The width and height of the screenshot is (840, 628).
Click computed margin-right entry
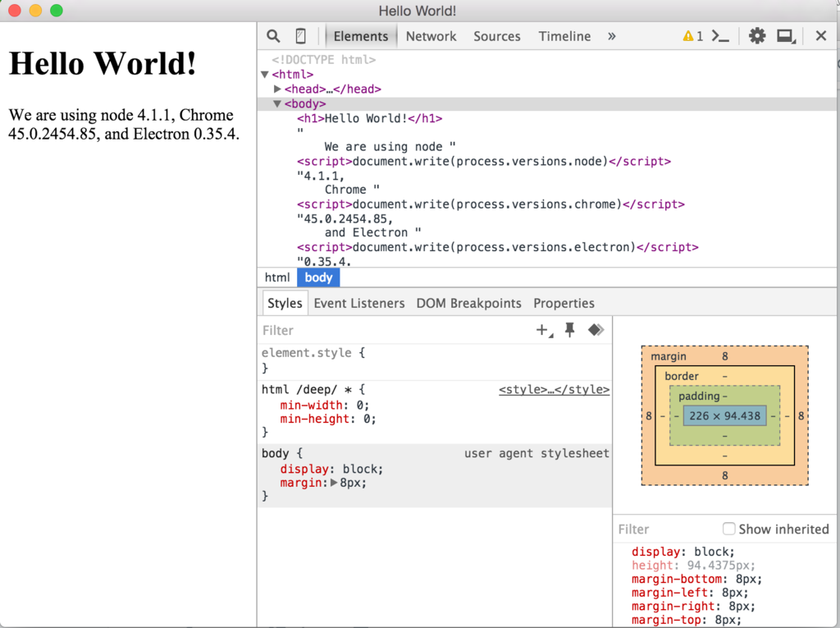[693, 606]
